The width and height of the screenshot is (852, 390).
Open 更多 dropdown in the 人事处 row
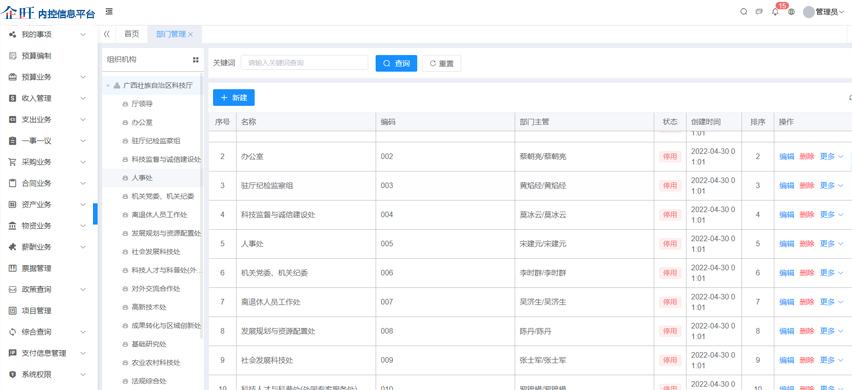tap(831, 244)
